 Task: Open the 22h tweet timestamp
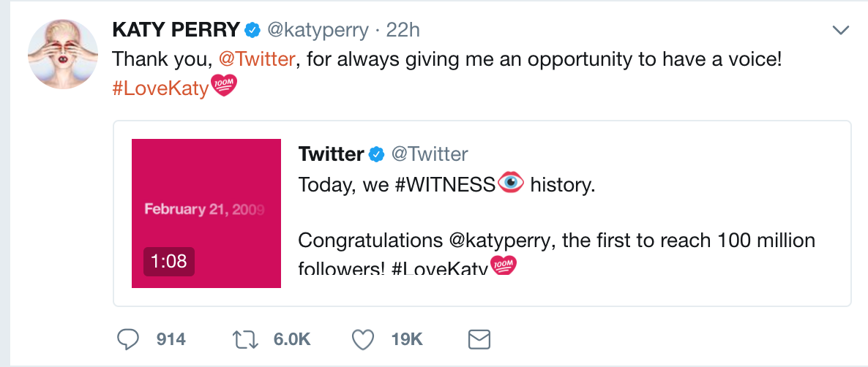(x=403, y=30)
